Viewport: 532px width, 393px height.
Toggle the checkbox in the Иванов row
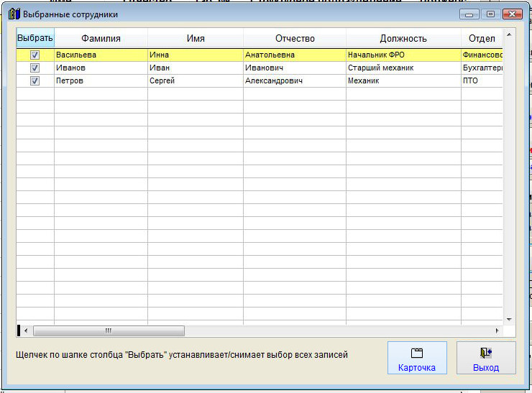(35, 68)
